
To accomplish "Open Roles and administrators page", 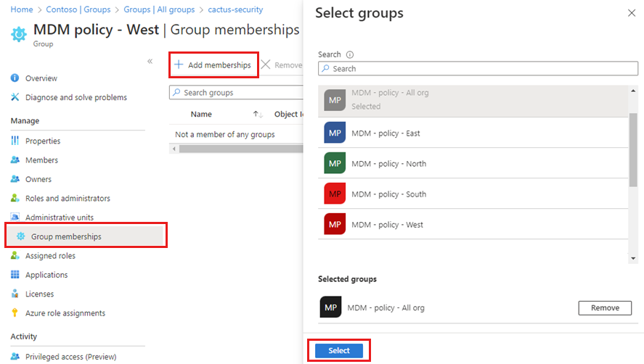I will 68,198.
